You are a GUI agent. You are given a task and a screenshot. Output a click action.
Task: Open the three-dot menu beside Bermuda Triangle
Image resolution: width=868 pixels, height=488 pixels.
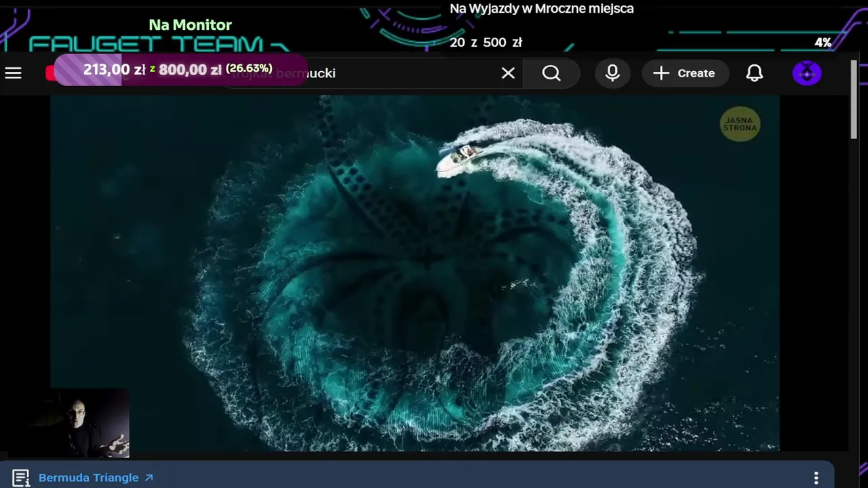[x=816, y=478]
